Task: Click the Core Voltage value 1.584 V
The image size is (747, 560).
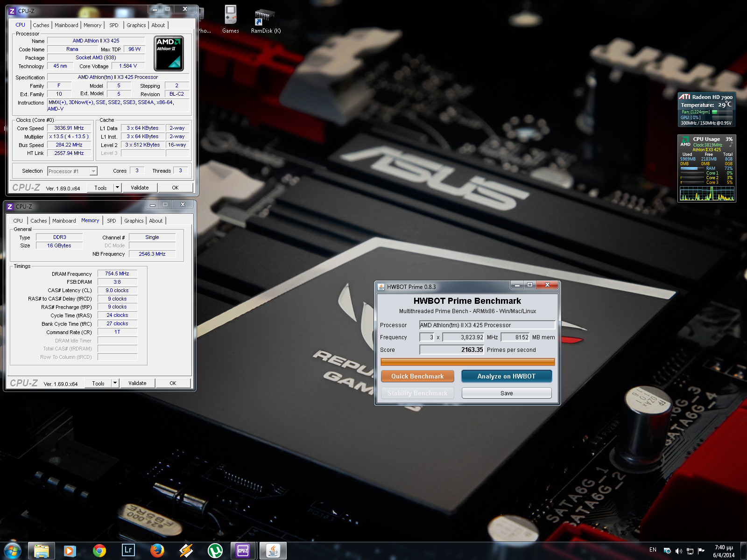Action: click(128, 66)
